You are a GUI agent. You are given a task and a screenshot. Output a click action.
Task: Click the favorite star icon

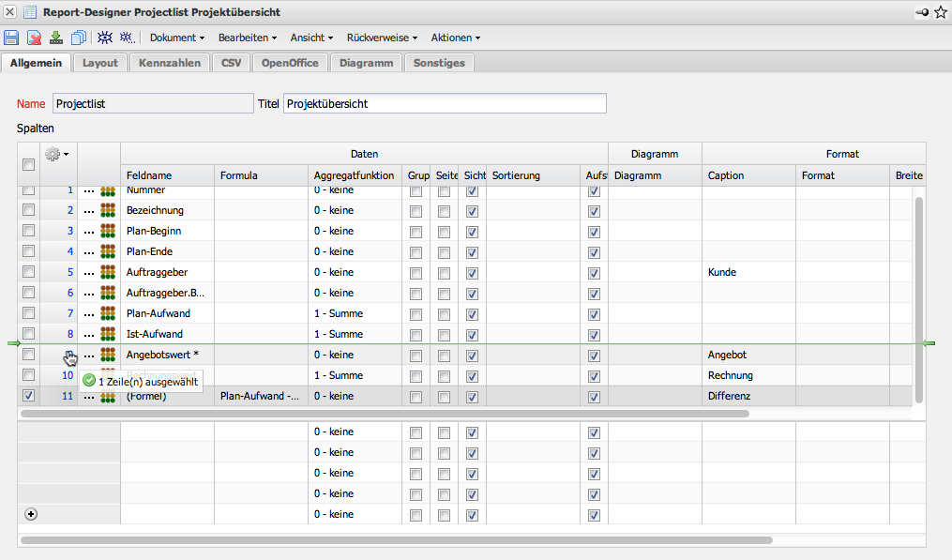(x=941, y=12)
